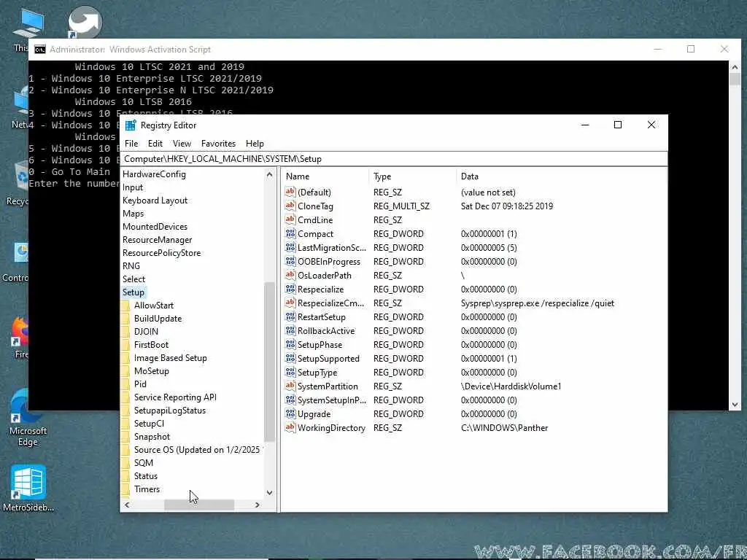Click the CmdLine string value icon
The height and width of the screenshot is (560, 747).
click(x=290, y=219)
